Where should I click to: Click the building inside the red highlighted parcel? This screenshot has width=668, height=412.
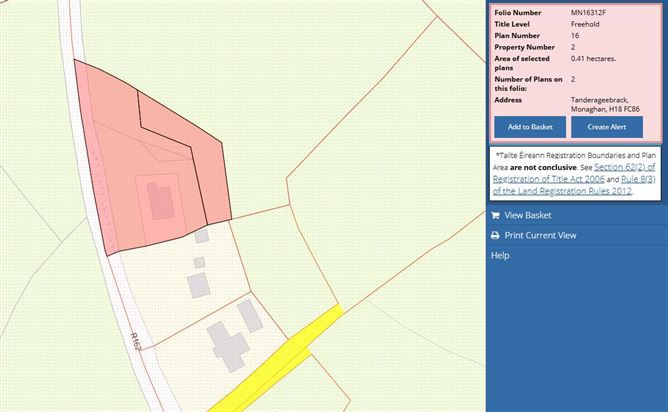pos(161,201)
